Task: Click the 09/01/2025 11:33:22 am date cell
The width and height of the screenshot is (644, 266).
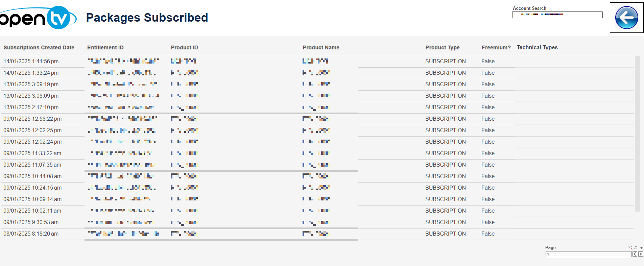Action: tap(32, 153)
